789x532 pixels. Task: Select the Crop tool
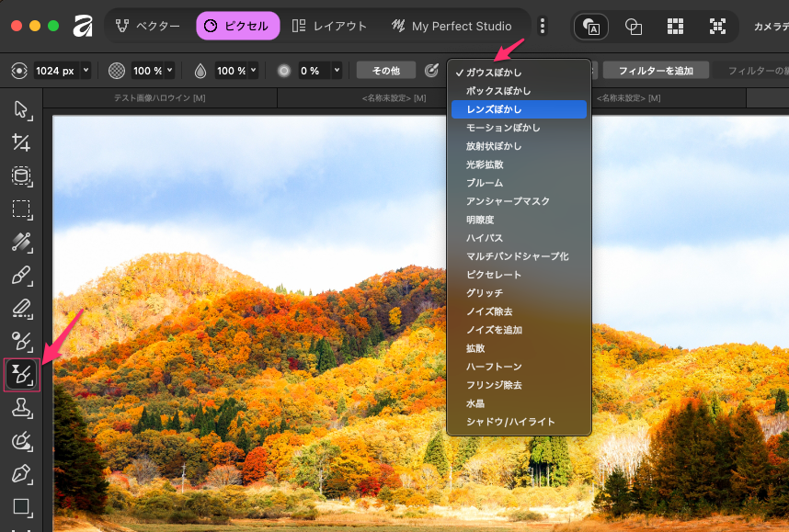[21, 142]
